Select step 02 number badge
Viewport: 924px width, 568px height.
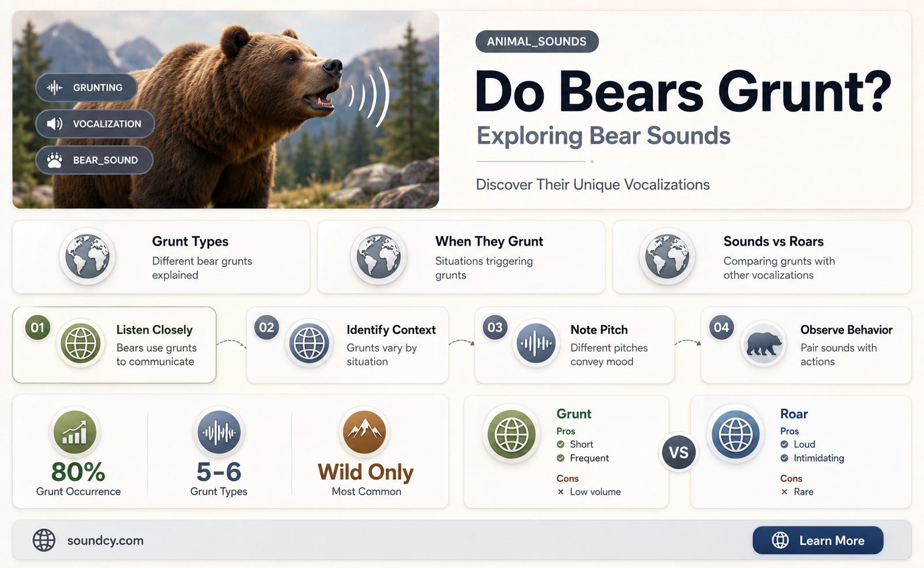(266, 328)
